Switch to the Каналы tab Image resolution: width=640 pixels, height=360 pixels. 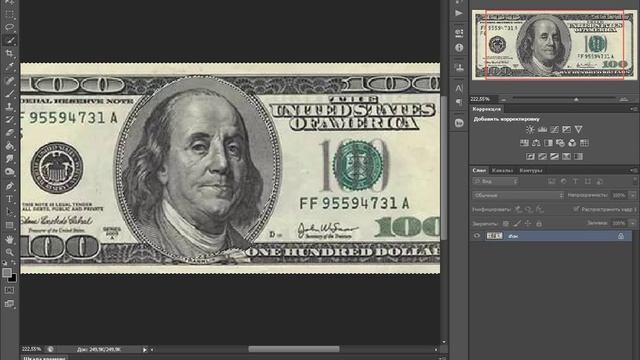pos(502,170)
